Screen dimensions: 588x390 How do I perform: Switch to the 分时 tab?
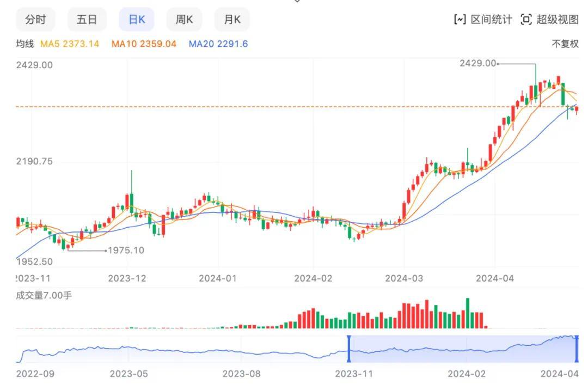(x=35, y=20)
